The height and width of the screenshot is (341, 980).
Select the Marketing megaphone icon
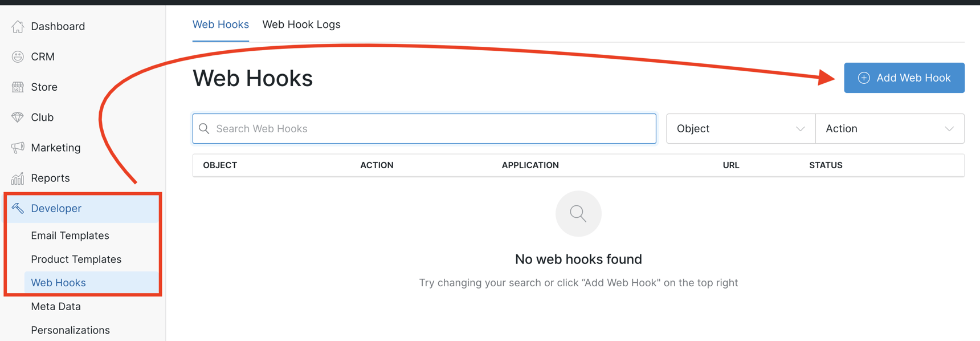(x=18, y=147)
